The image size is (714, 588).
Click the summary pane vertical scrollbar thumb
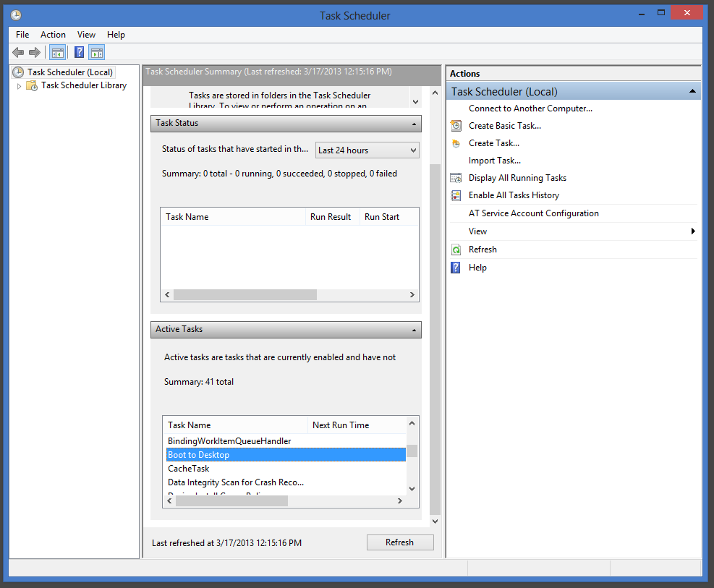pyautogui.click(x=435, y=339)
